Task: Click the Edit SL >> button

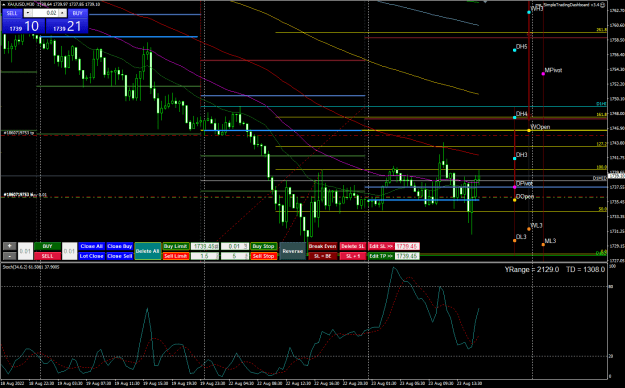Action: pos(381,246)
